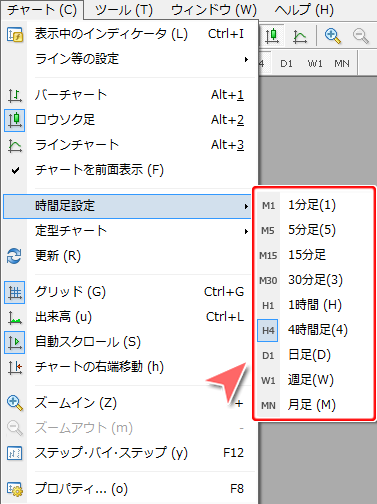Click the チャートの右端移動 shift icon

(x=15, y=367)
